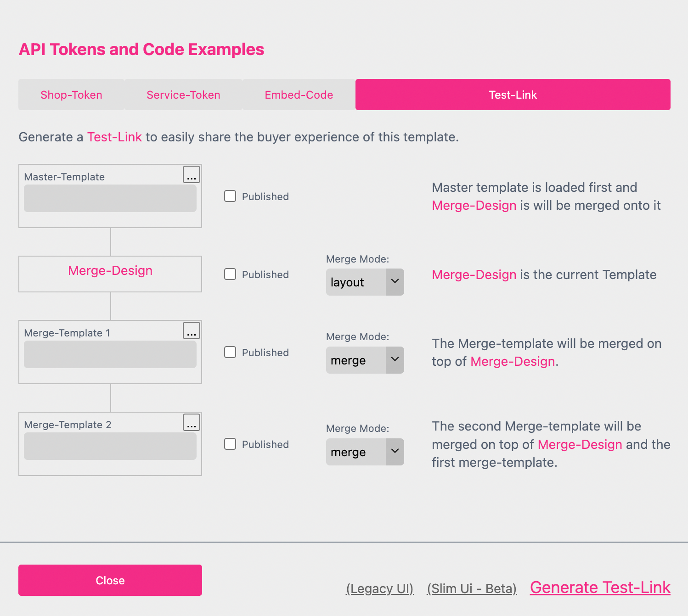Enable Published for the Master-Template
688x616 pixels.
click(x=230, y=196)
